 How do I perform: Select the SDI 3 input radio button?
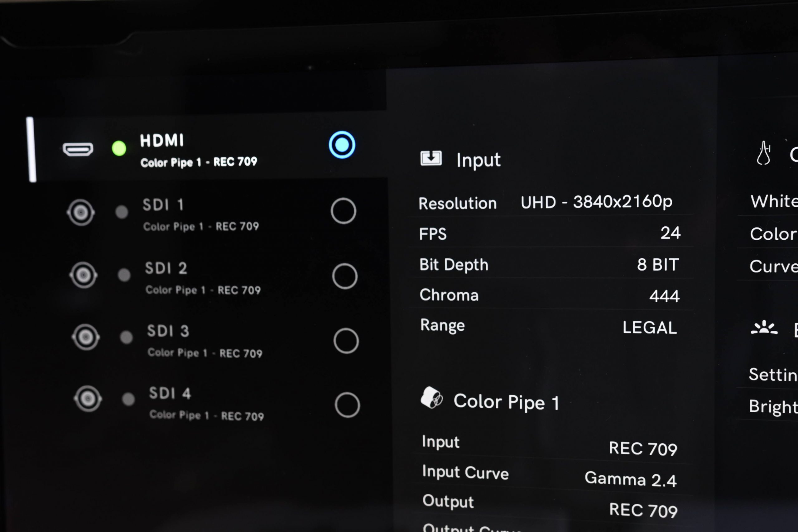pos(346,341)
